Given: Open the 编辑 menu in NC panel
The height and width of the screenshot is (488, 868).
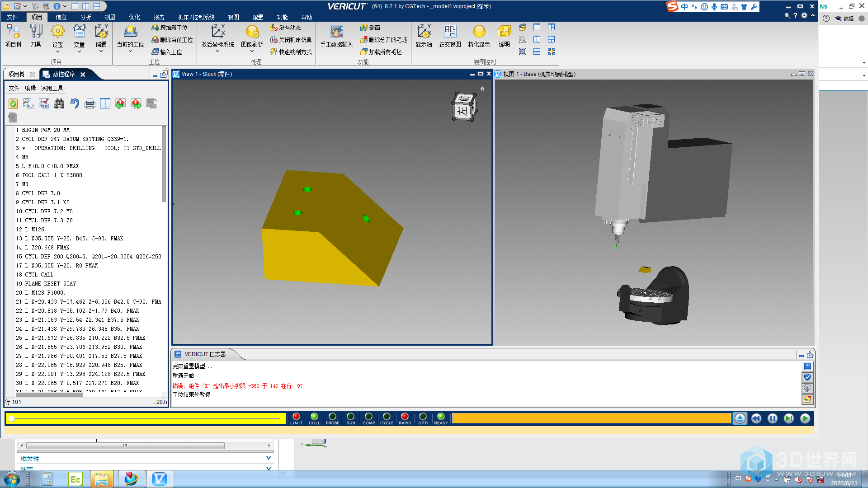Looking at the screenshot, I should (x=30, y=88).
